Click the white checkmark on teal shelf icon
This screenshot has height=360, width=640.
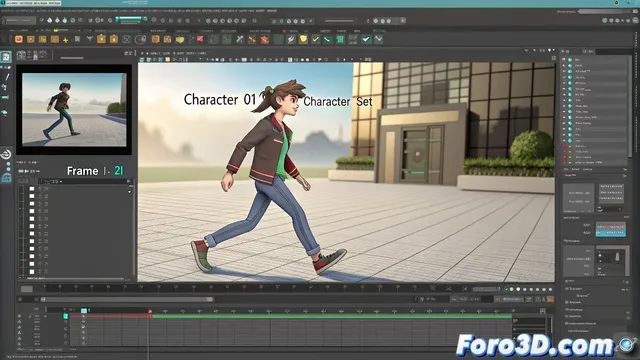click(366, 39)
